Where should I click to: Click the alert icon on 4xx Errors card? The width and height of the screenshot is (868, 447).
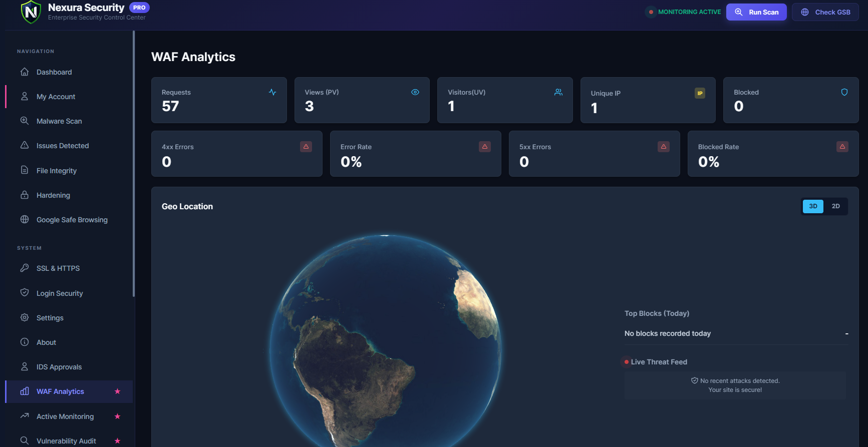pyautogui.click(x=306, y=147)
